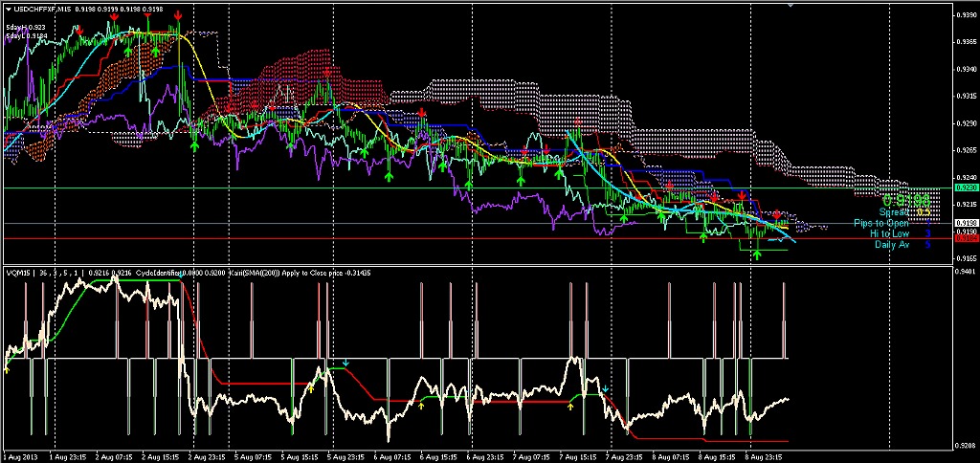This screenshot has width=980, height=463.
Task: Open the USDCHFFXF,M15 chart title dropdown triangle
Action: [8, 9]
